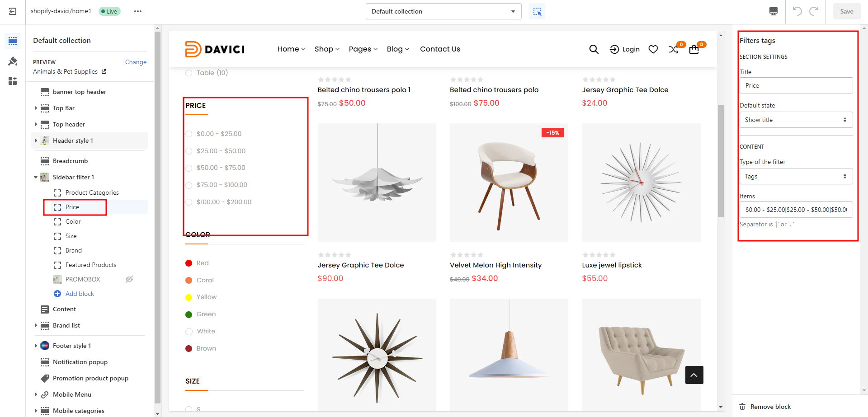Click the inspector selection icon beside Default collection
Screen dimensions: 868x417
click(x=537, y=11)
